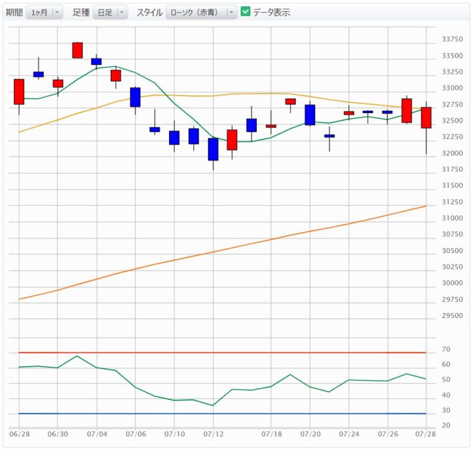Select the blue candlestick at 07/12

pyautogui.click(x=213, y=149)
